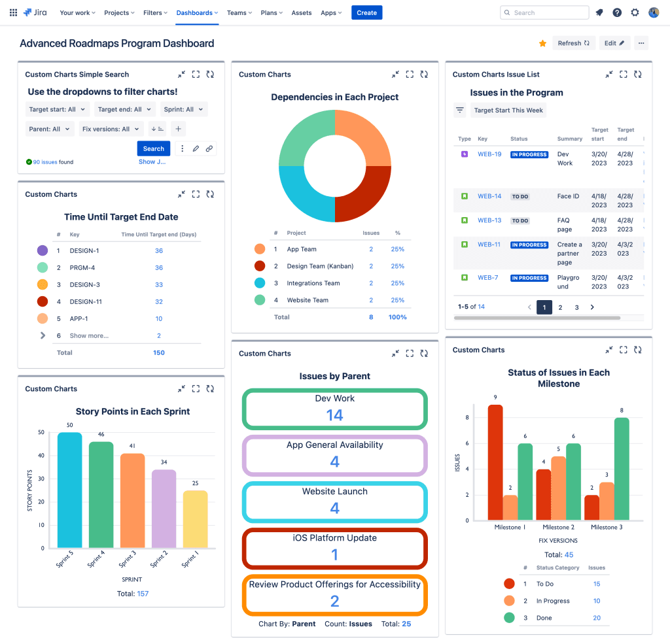This screenshot has height=644, width=670.
Task: Open the Fix versions: All dropdown
Action: click(111, 129)
